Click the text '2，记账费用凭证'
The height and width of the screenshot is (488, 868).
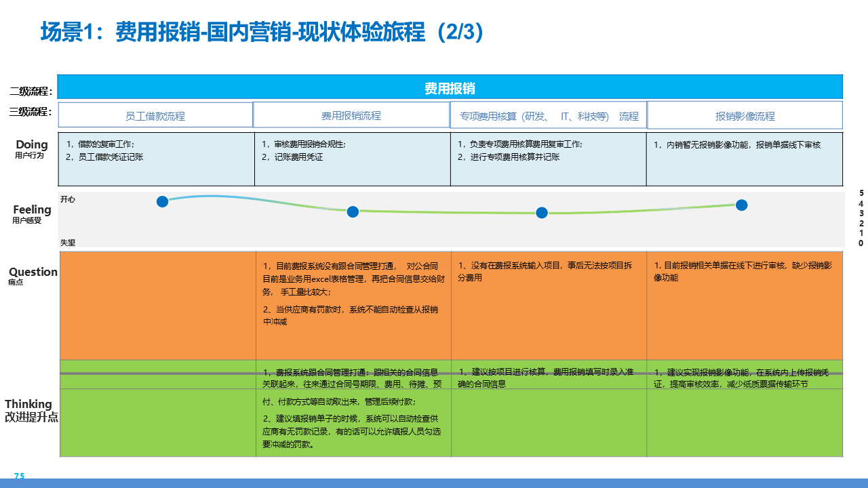click(292, 157)
